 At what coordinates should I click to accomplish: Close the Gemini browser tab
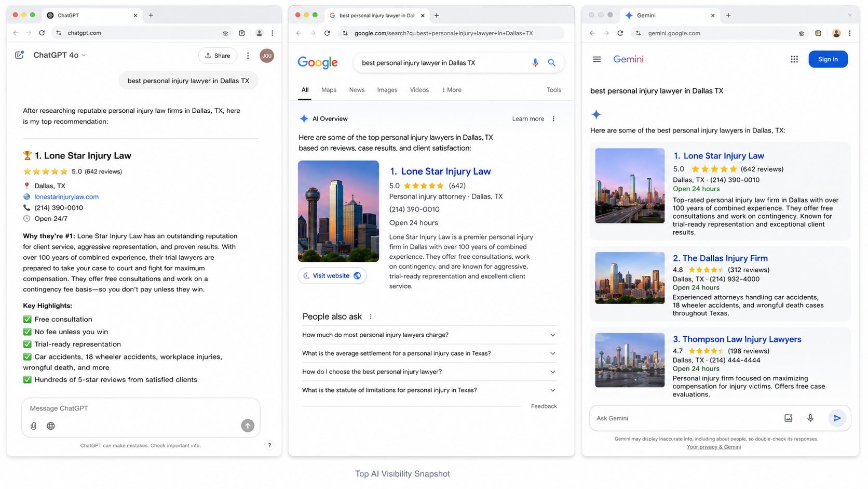[x=713, y=16]
